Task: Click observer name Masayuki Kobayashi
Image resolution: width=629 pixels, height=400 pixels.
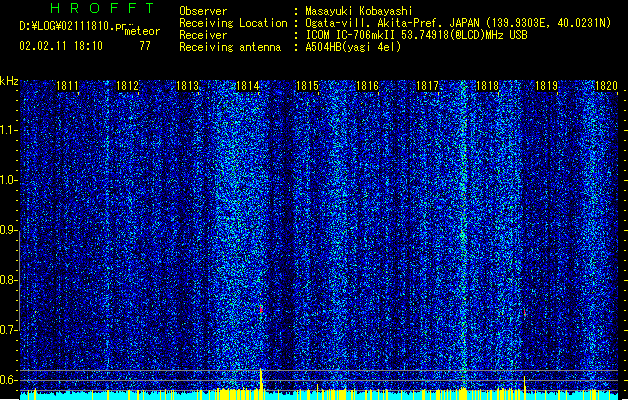Action: pyautogui.click(x=359, y=11)
